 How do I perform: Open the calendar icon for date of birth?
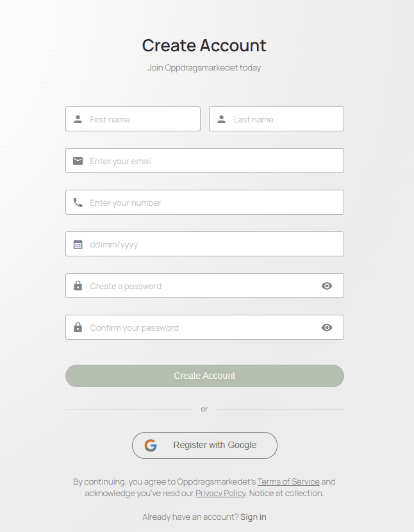78,244
